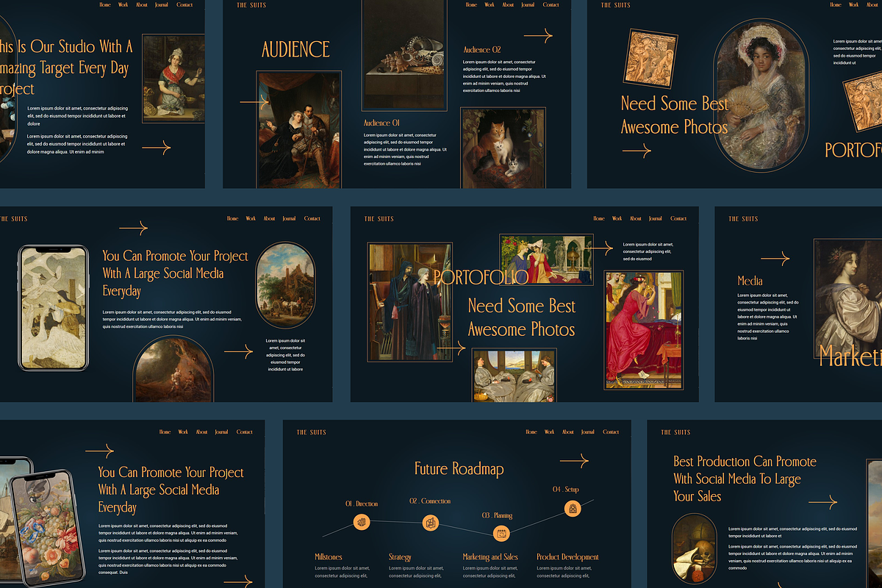Click THE SUITS logo on Best Production slide
This screenshot has width=882, height=588.
pyautogui.click(x=675, y=432)
